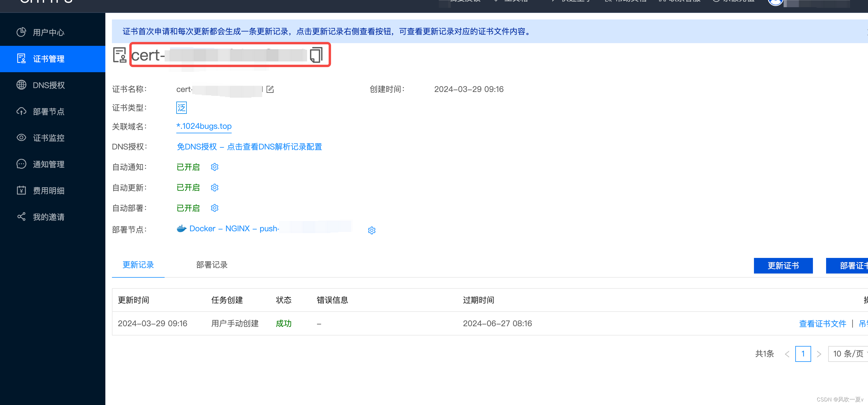Switch to the 更新记录 tab
This screenshot has width=868, height=405.
click(x=138, y=265)
